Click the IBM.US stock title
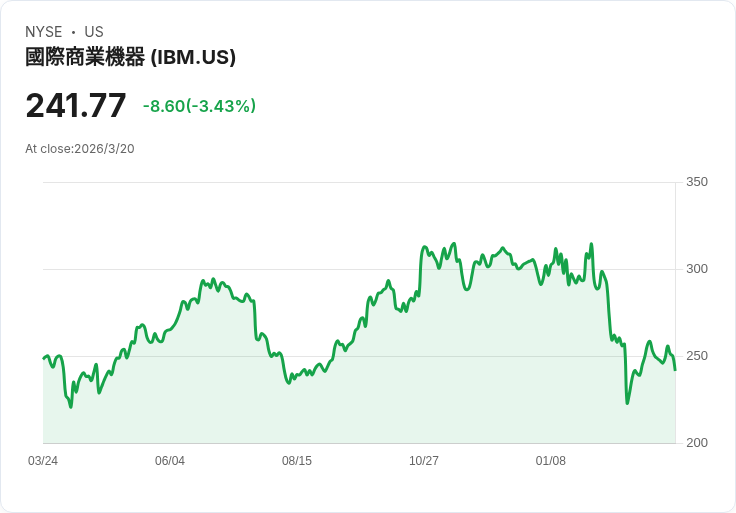The width and height of the screenshot is (736, 513). (130, 58)
